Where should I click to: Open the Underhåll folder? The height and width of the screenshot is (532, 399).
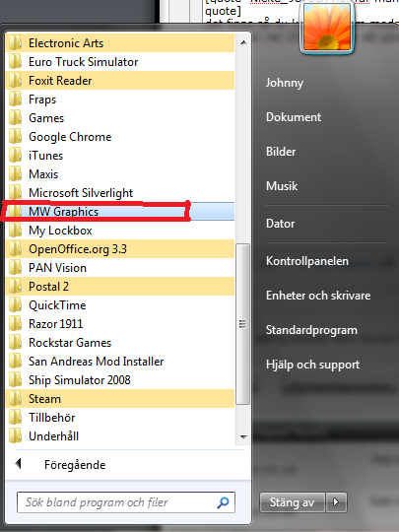click(120, 436)
